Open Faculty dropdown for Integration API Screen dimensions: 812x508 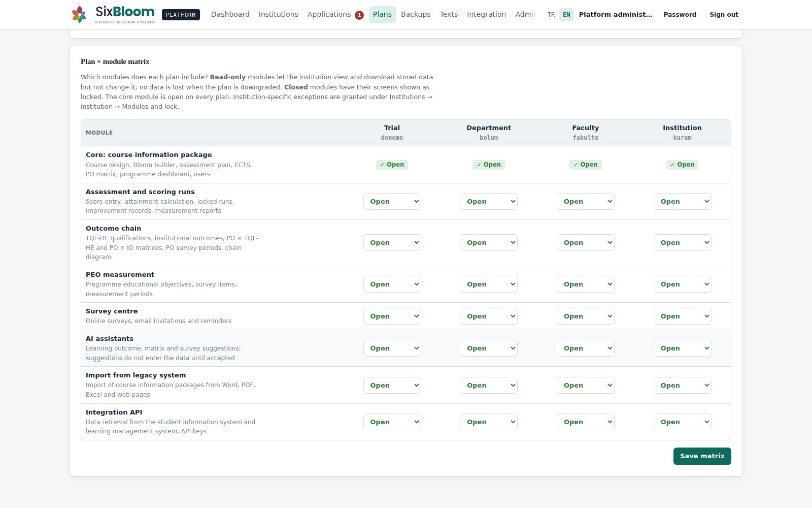586,422
